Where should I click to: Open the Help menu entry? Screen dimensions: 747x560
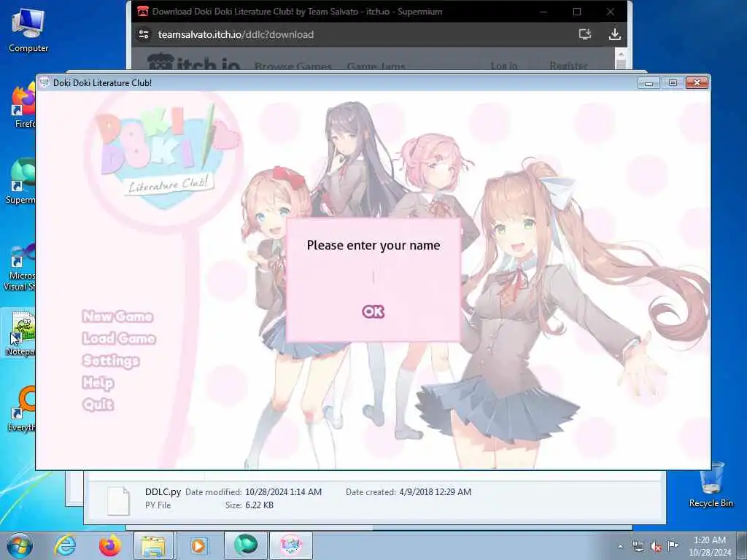pyautogui.click(x=98, y=382)
